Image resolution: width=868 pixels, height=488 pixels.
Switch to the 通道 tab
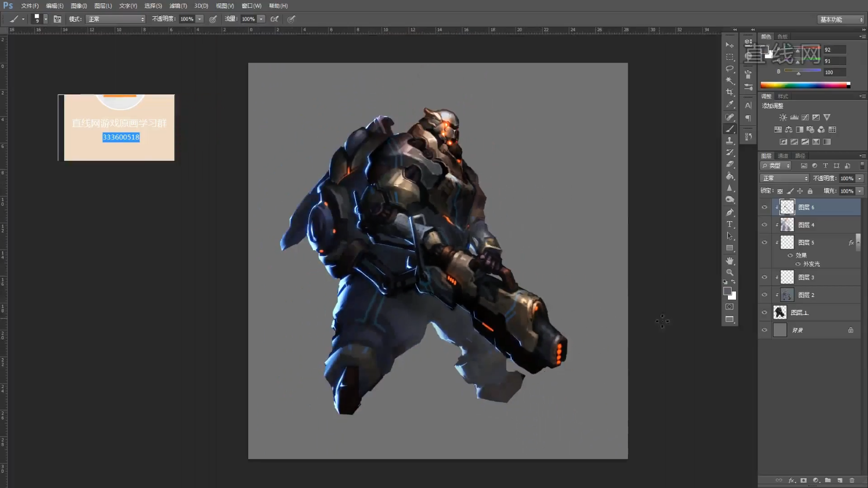point(783,156)
